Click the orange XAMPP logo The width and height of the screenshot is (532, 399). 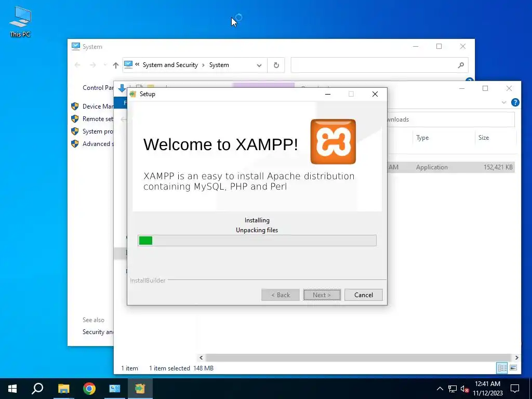click(333, 141)
